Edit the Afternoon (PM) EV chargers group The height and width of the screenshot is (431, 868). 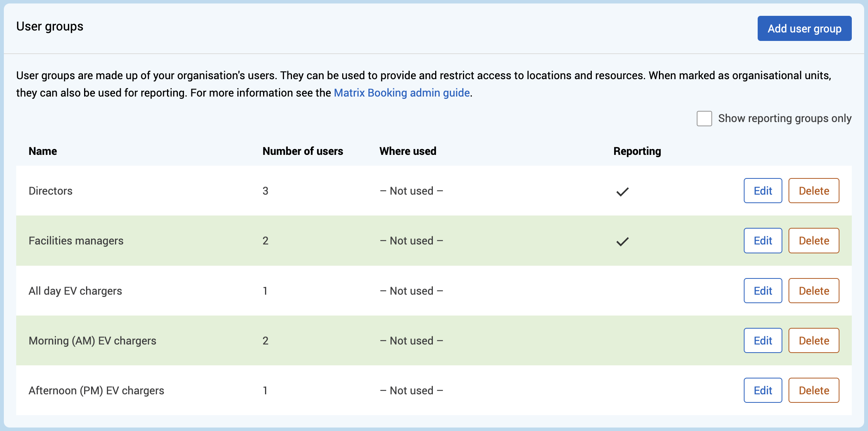(x=763, y=390)
